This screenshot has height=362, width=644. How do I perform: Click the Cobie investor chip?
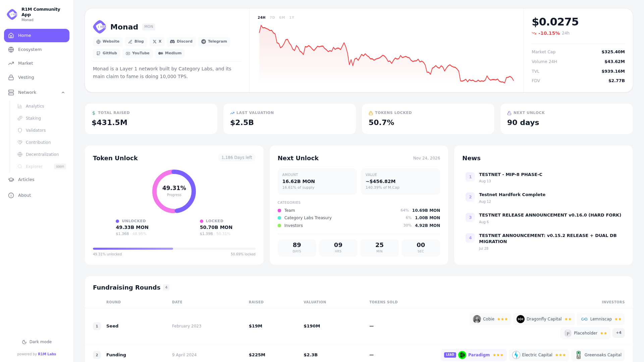point(490,319)
